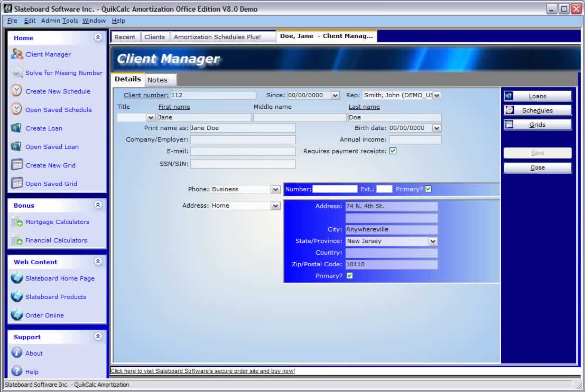
Task: Open the Admin Tools menu
Action: coord(59,21)
